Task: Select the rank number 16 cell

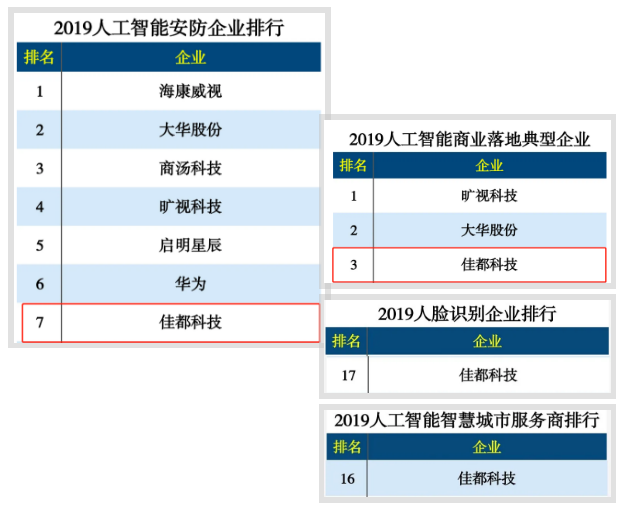Action: pyautogui.click(x=347, y=479)
